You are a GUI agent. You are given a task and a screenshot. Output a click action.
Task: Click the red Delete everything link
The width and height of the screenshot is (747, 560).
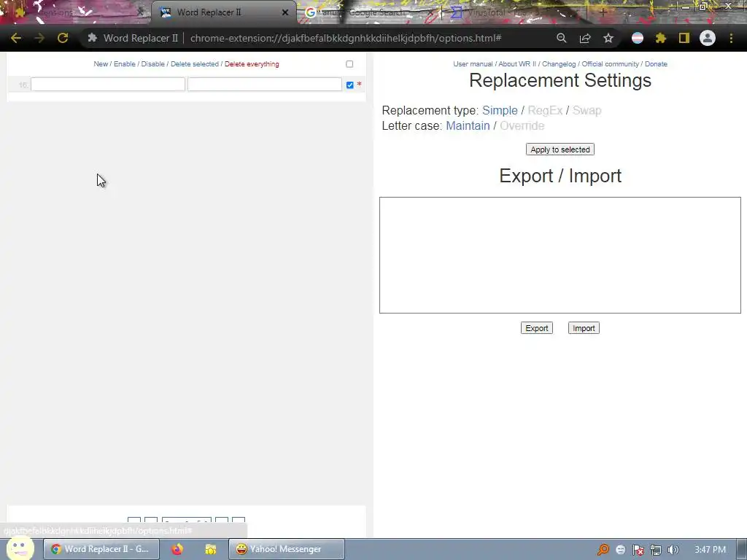pos(252,64)
